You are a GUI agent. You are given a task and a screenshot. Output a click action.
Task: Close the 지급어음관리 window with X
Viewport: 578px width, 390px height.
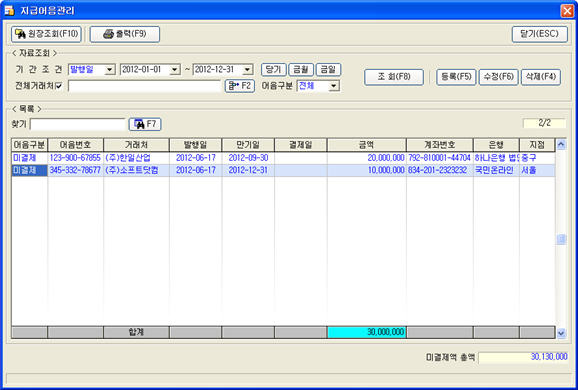point(567,11)
